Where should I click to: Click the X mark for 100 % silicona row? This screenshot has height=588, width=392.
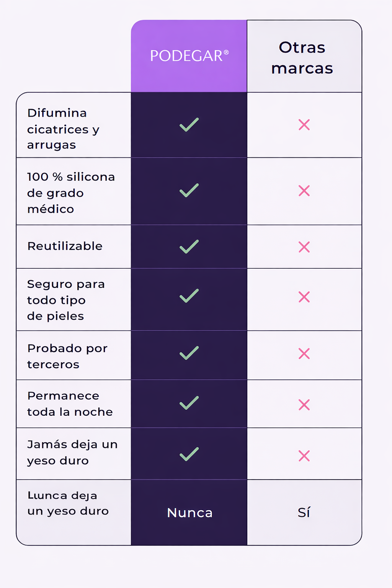304,191
